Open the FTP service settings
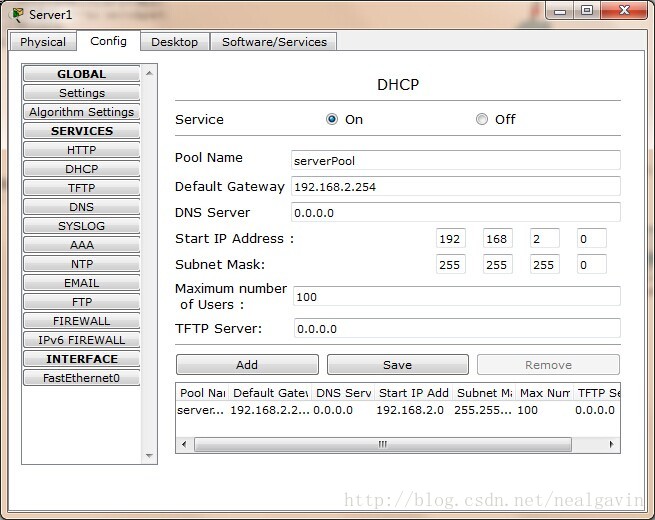 (81, 302)
